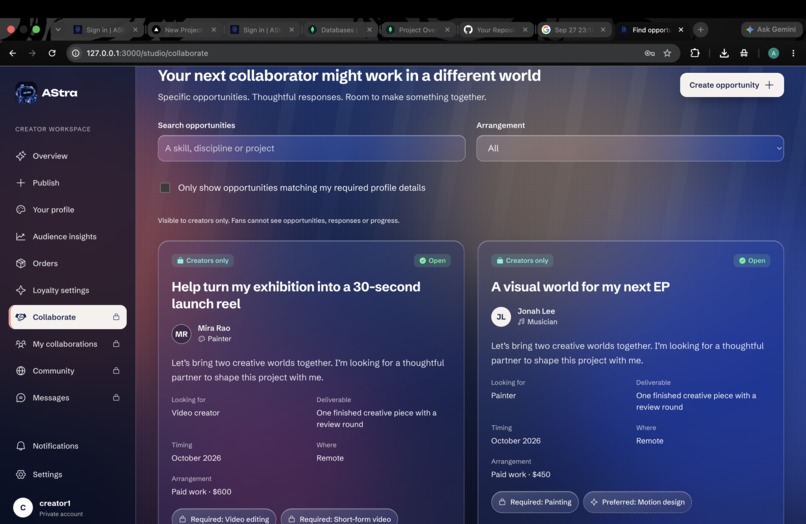Click the lock icon beside Collaborate

point(116,317)
